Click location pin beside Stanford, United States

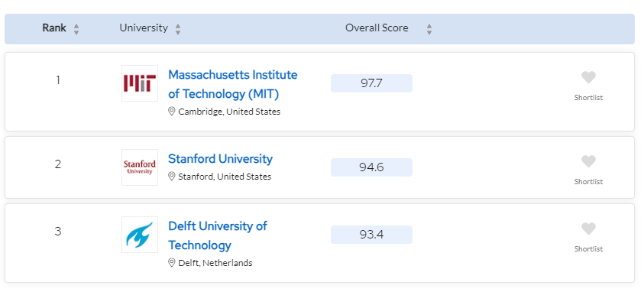point(172,176)
